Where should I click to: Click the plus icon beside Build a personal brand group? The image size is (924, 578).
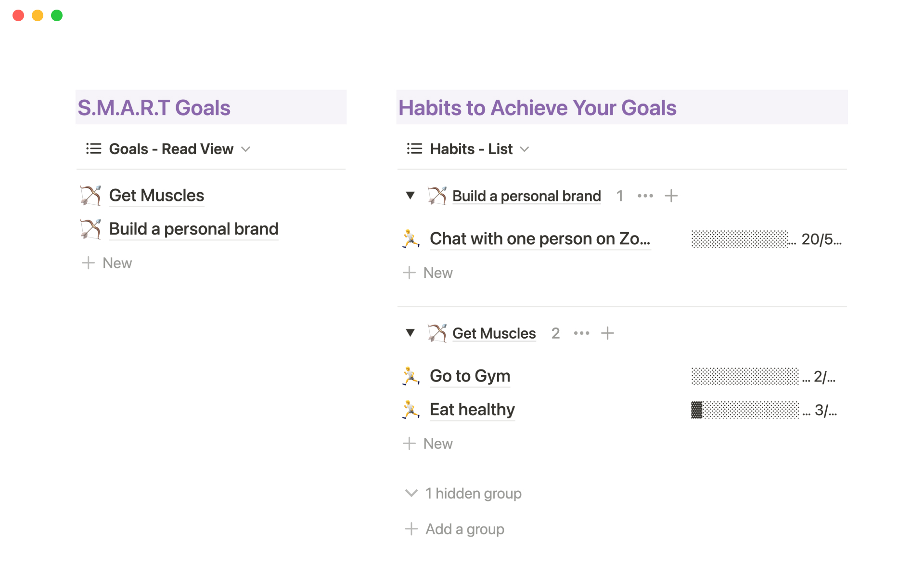671,196
